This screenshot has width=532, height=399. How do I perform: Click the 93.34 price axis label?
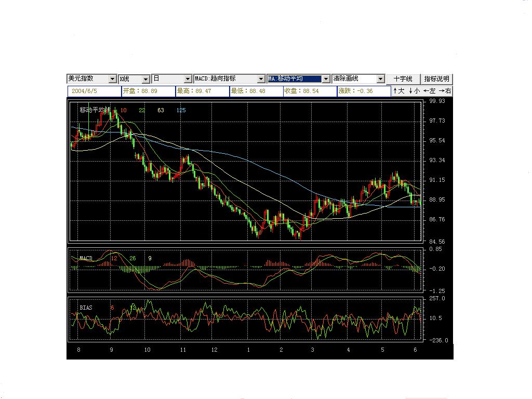[437, 160]
